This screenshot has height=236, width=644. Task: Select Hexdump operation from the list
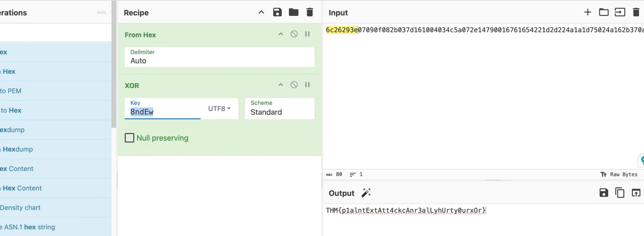[x=13, y=130]
